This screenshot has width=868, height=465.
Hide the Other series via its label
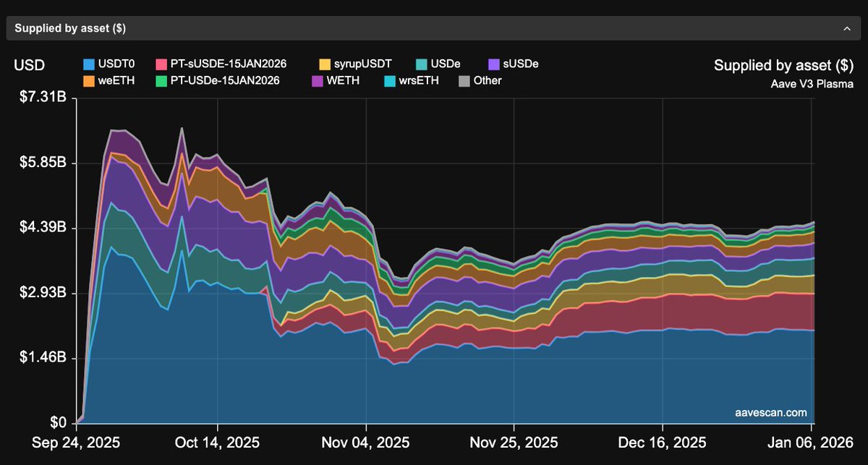[488, 80]
